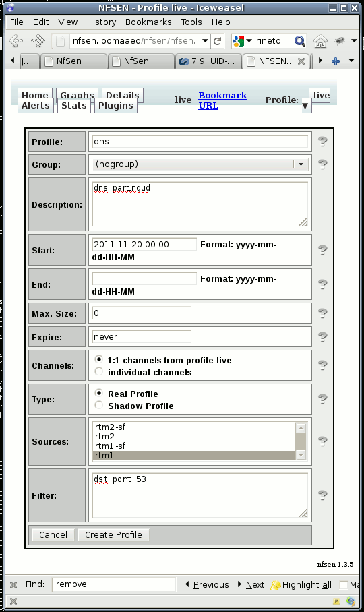The image size is (364, 612).
Task: Open the Bookmarks menu
Action: [148, 22]
